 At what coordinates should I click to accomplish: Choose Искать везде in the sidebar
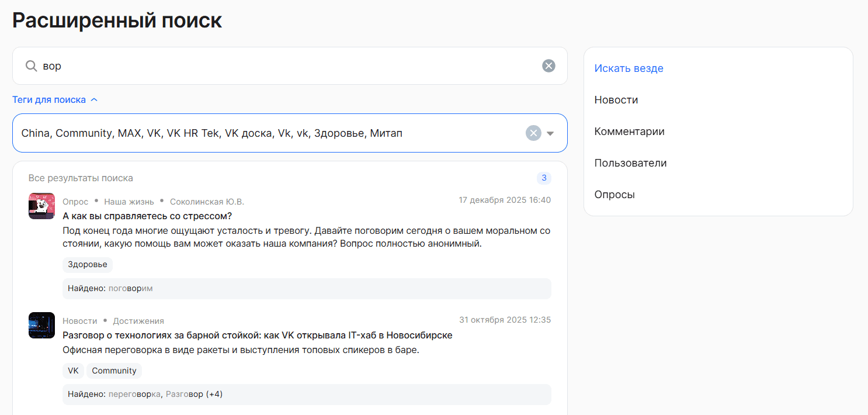629,68
